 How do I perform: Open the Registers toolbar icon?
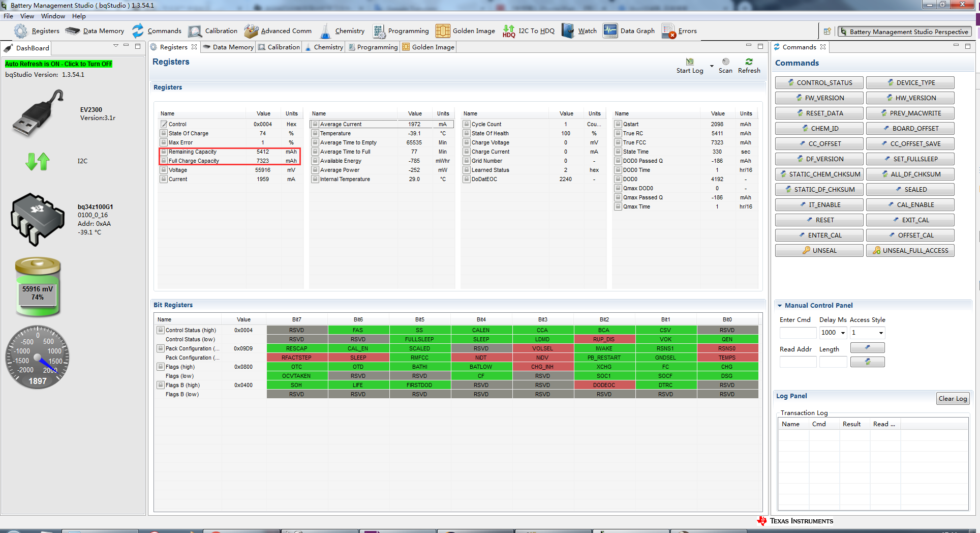(x=21, y=31)
